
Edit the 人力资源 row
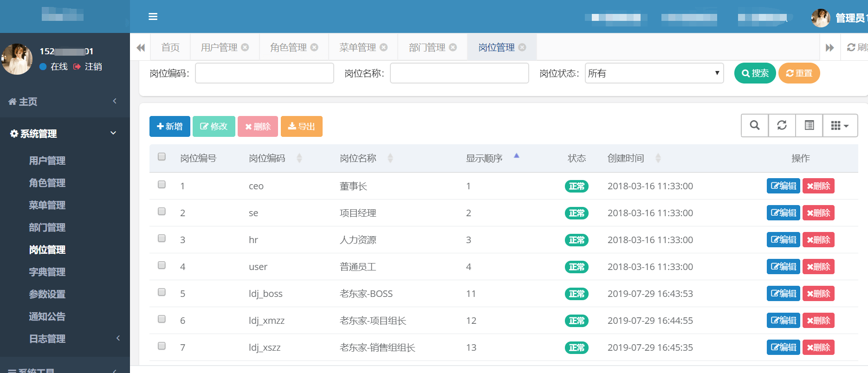point(784,240)
